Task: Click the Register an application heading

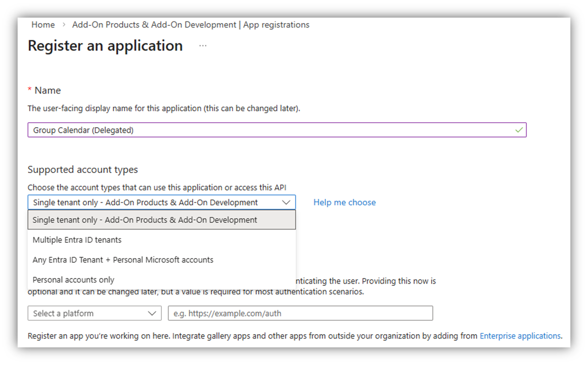Action: pos(105,46)
